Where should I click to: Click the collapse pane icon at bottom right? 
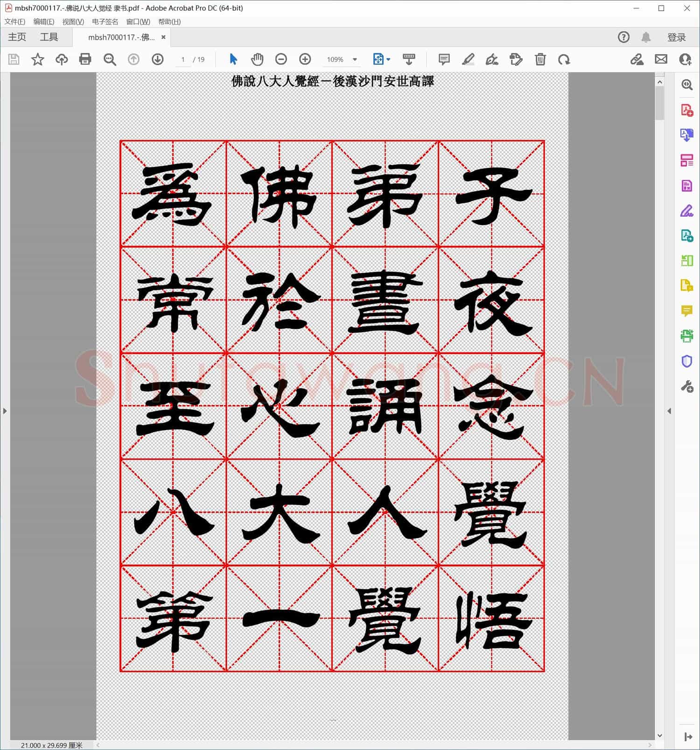click(x=688, y=737)
